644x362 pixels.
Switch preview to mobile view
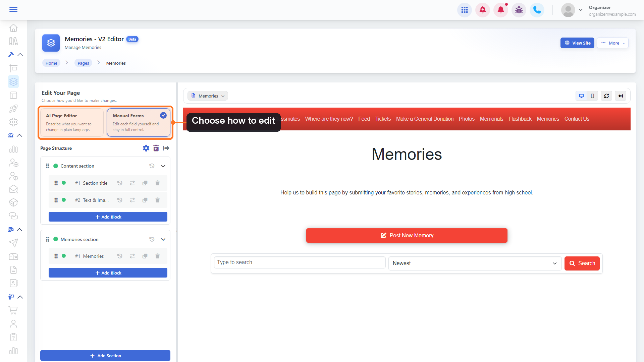(593, 96)
